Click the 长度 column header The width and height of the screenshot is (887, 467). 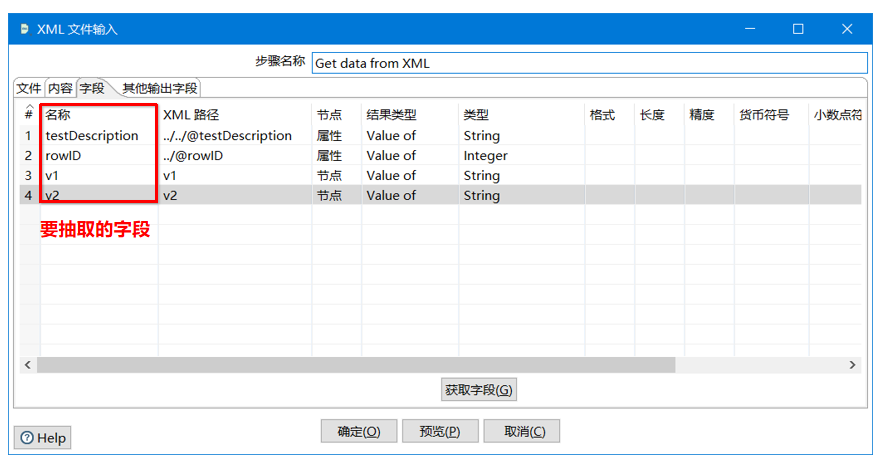point(660,115)
